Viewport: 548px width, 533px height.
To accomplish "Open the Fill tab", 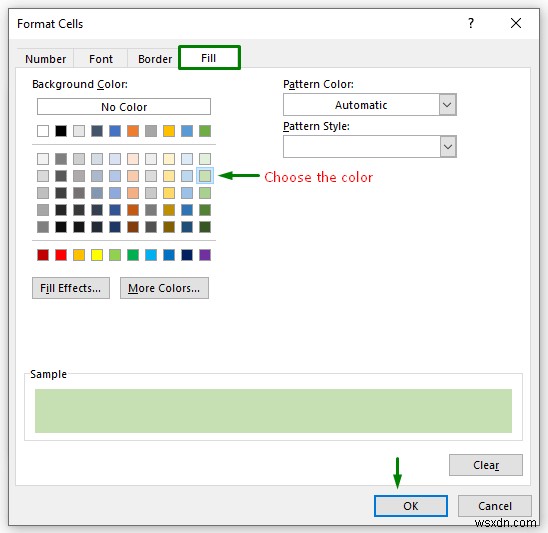I will (209, 58).
